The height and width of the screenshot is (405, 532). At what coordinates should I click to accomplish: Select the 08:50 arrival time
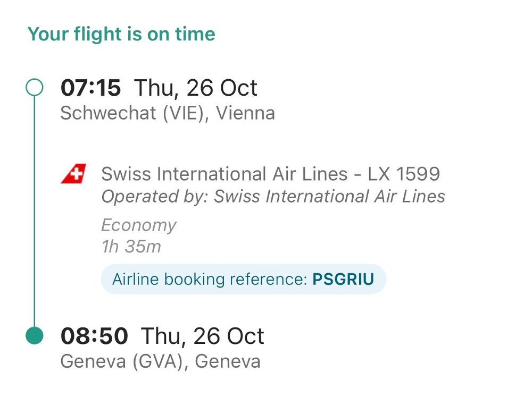pyautogui.click(x=94, y=336)
